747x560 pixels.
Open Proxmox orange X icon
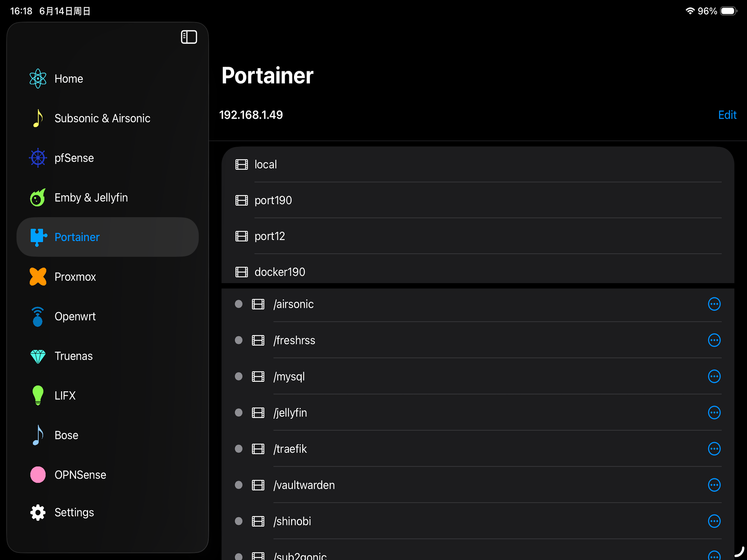38,277
